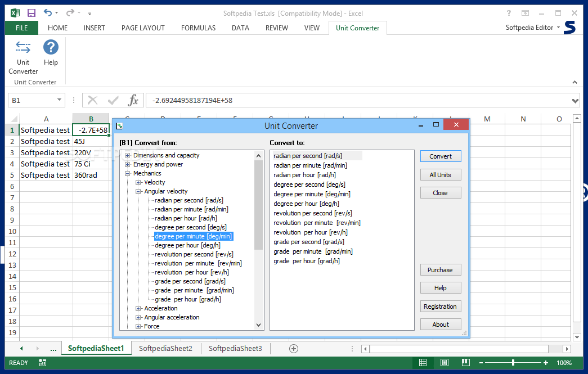Click the macro recording status bar icon
This screenshot has width=588, height=374.
click(42, 362)
